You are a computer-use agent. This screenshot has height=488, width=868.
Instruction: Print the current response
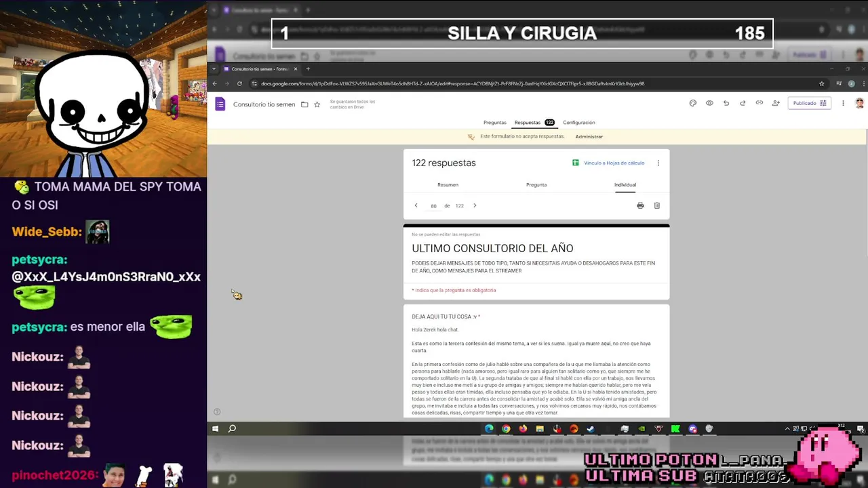pos(640,205)
